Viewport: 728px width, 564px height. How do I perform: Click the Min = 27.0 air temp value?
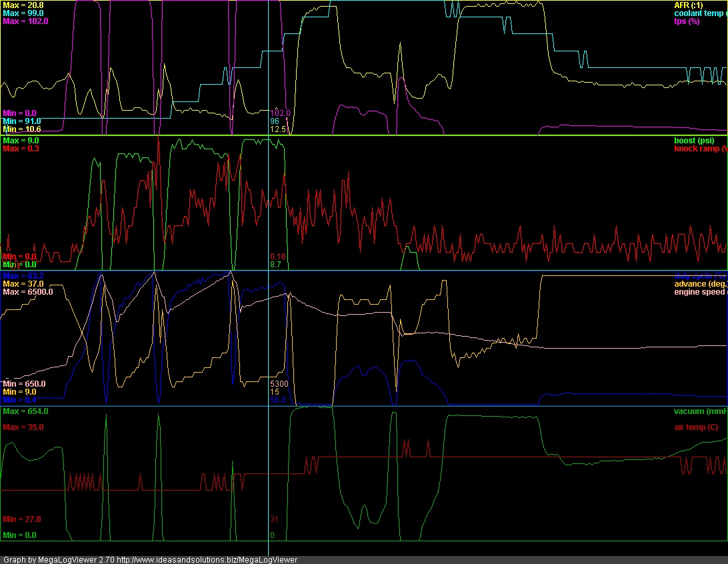click(22, 519)
